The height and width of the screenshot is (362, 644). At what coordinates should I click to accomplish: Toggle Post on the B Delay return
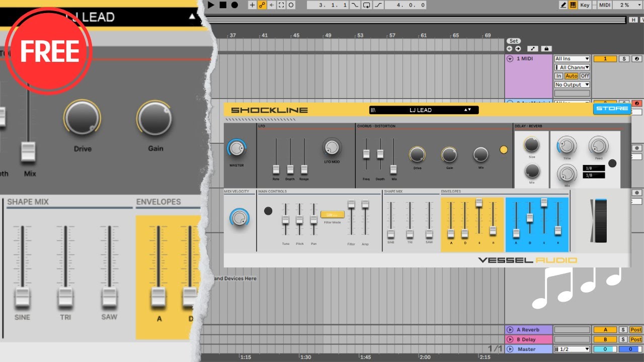pyautogui.click(x=636, y=339)
